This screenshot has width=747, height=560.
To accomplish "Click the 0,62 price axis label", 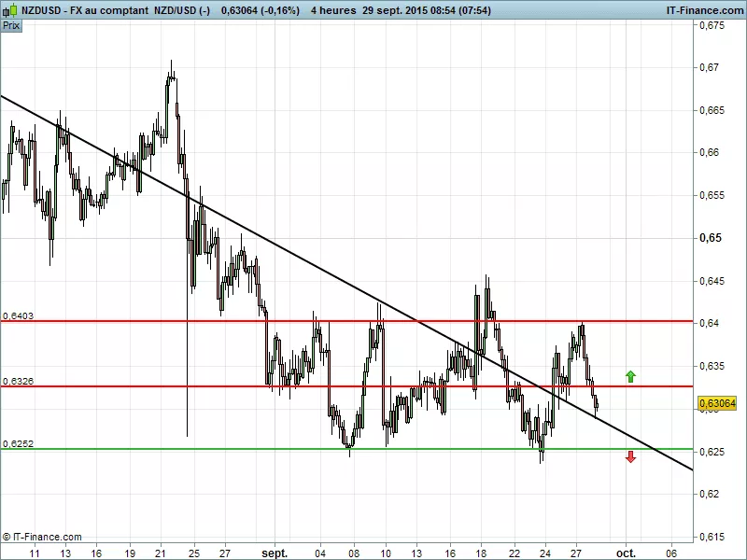I will [709, 495].
